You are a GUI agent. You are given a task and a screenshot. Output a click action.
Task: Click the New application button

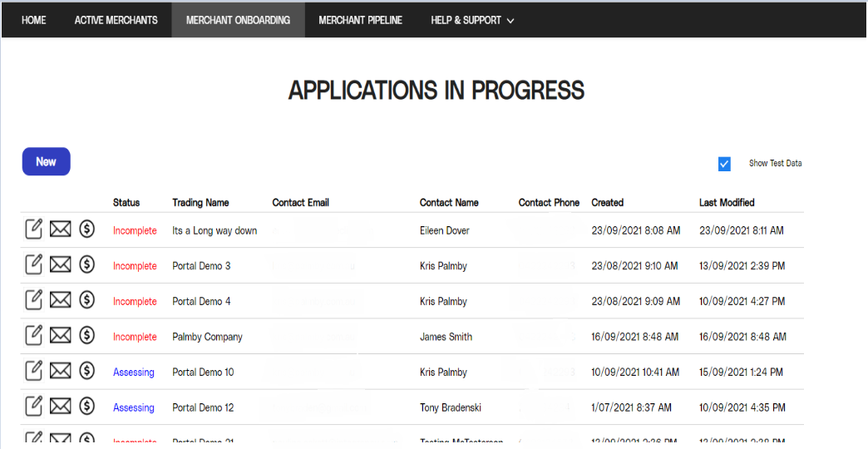click(x=47, y=161)
